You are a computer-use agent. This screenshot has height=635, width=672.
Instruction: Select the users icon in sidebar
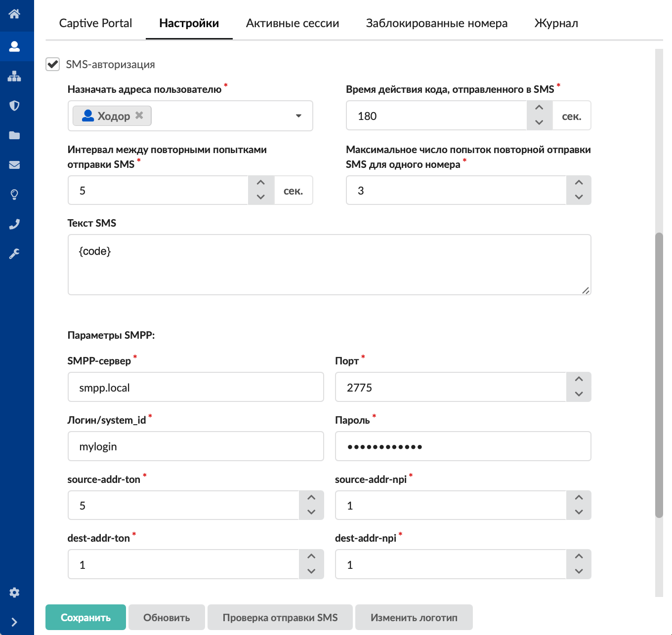[14, 46]
